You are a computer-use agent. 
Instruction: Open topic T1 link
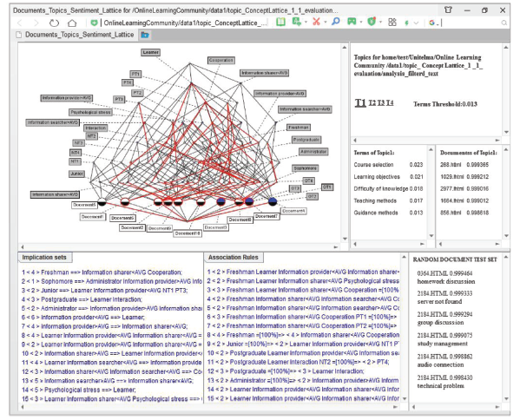point(360,102)
